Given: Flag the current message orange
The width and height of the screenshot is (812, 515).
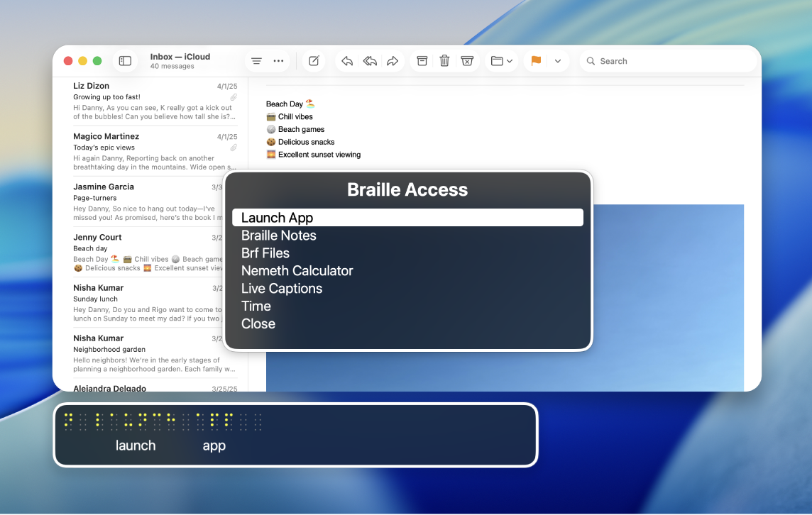Looking at the screenshot, I should (x=536, y=61).
